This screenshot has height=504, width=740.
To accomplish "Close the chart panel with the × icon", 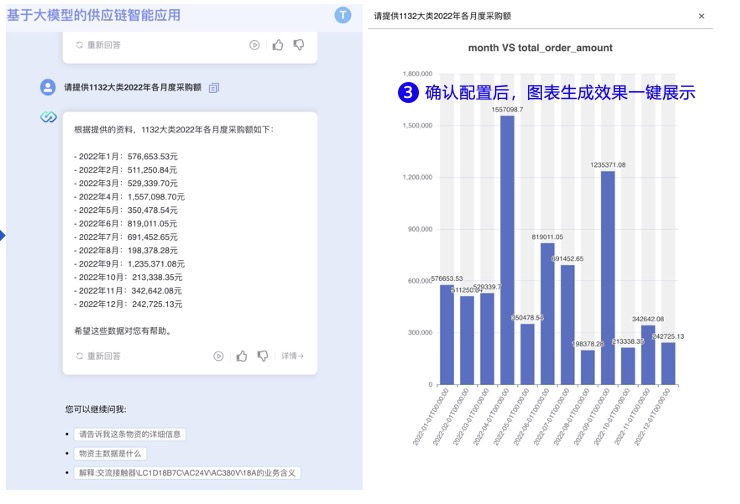I will [701, 17].
